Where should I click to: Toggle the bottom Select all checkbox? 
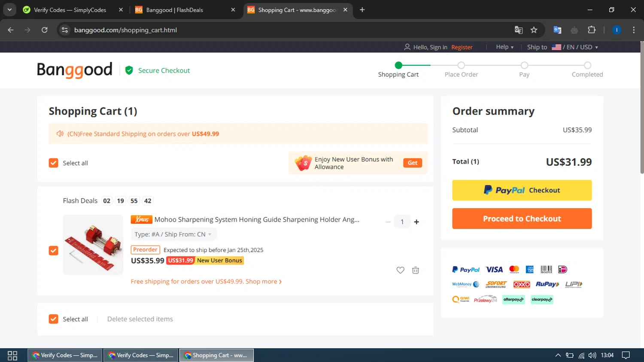click(x=53, y=319)
